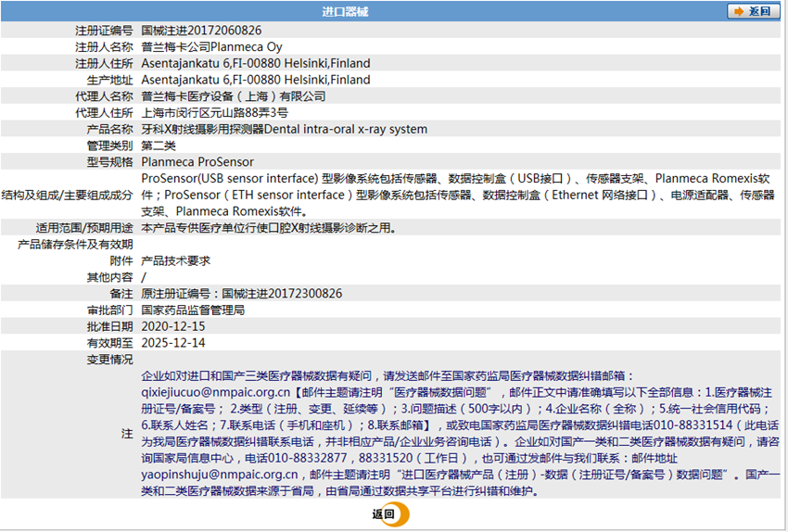Click the 附件 label
This screenshot has width=788, height=532.
[x=121, y=260]
